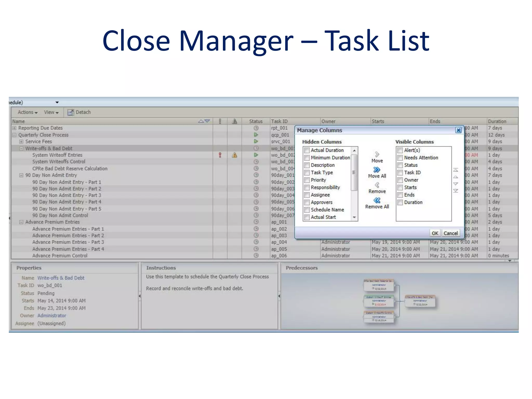532x399 pixels.
Task: Expand Reporting Due Dates tree node
Action: (14, 128)
